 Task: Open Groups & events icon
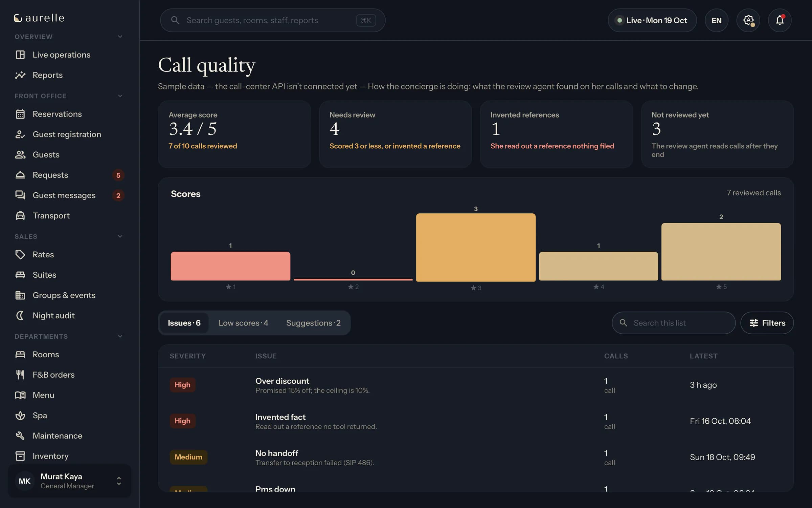(x=20, y=295)
